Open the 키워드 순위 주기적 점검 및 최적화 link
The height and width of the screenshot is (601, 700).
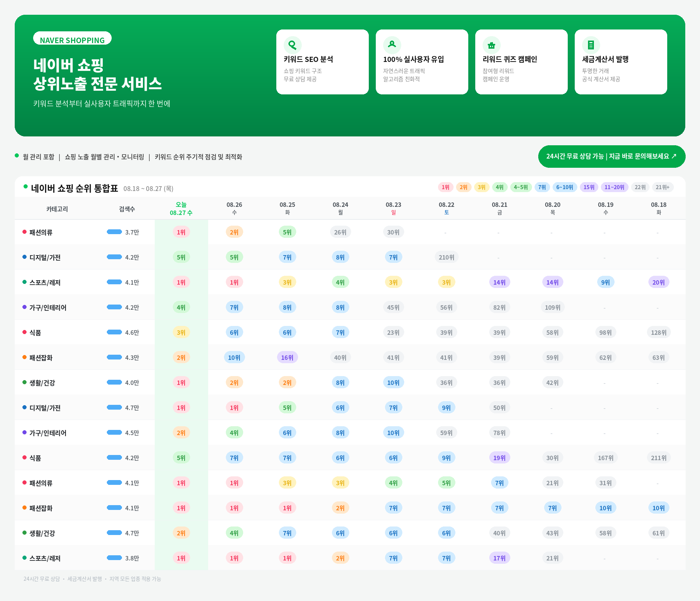[x=198, y=157]
